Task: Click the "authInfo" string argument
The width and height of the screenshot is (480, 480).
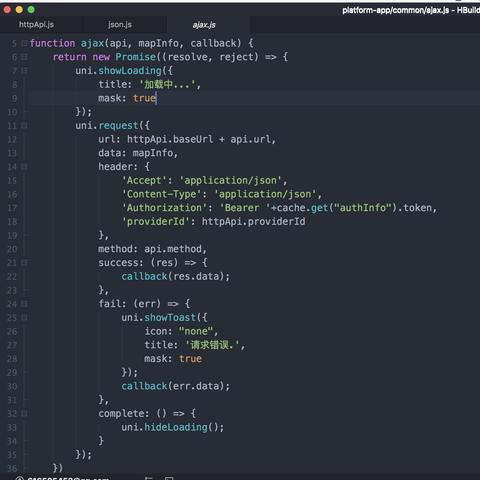Action: pyautogui.click(x=363, y=208)
